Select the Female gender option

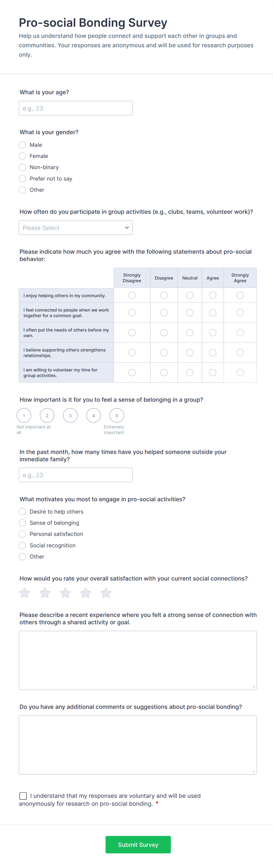click(x=22, y=156)
